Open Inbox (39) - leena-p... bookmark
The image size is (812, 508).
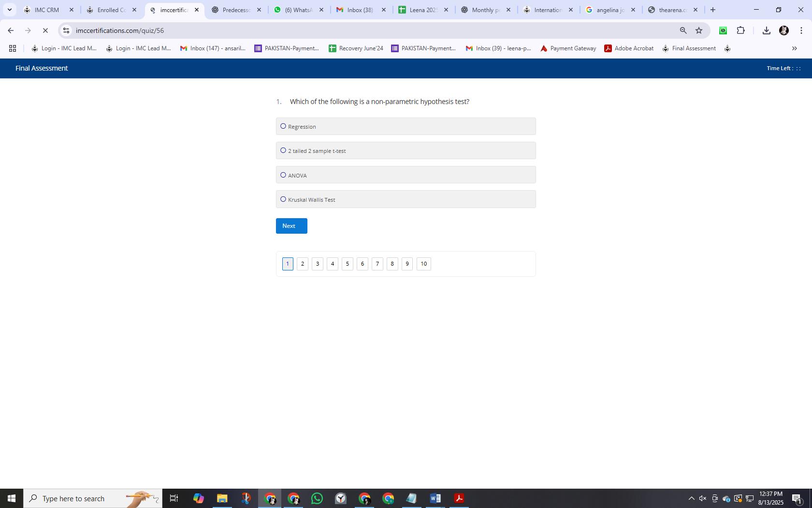498,48
